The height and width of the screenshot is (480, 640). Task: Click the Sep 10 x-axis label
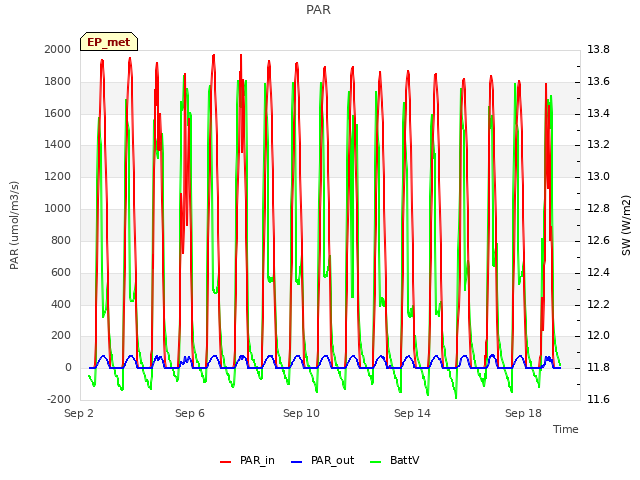pyautogui.click(x=301, y=413)
